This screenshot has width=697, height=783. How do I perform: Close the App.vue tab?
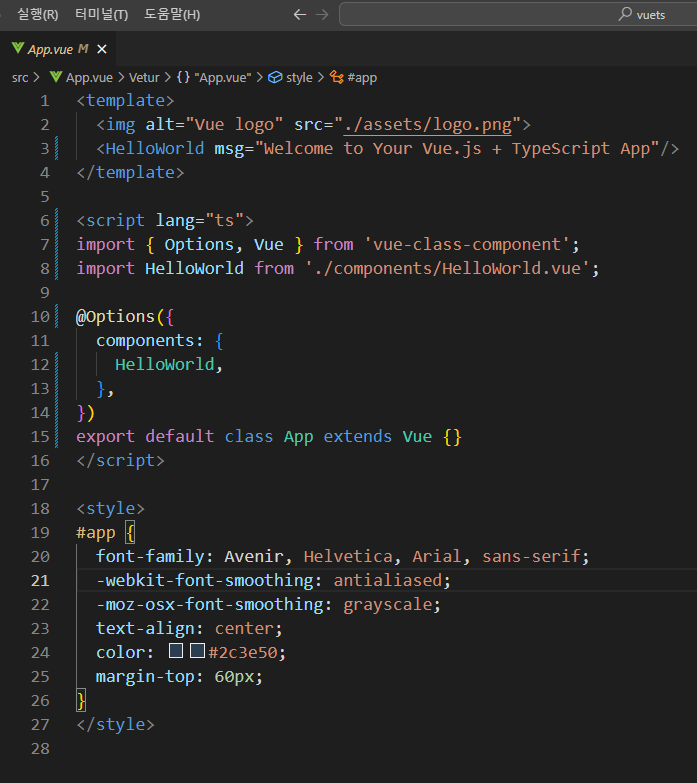102,49
